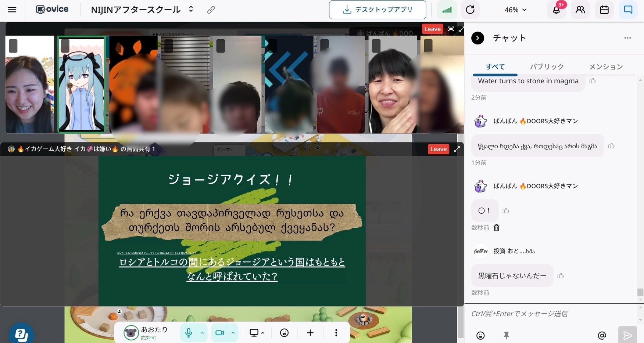Image resolution: width=644 pixels, height=343 pixels.
Task: Open 投資 おと sender avatar
Action: (480, 251)
